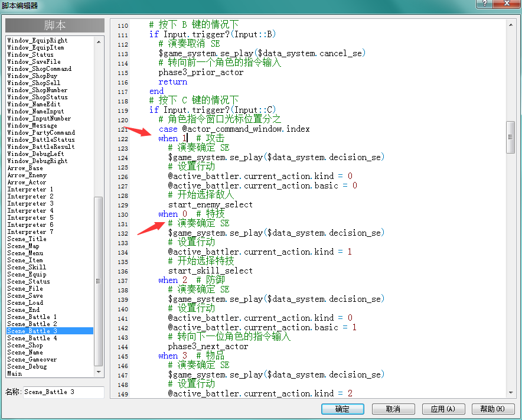522x420 pixels.
Task: Select Arrow_Enemy script
Action: coord(27,175)
